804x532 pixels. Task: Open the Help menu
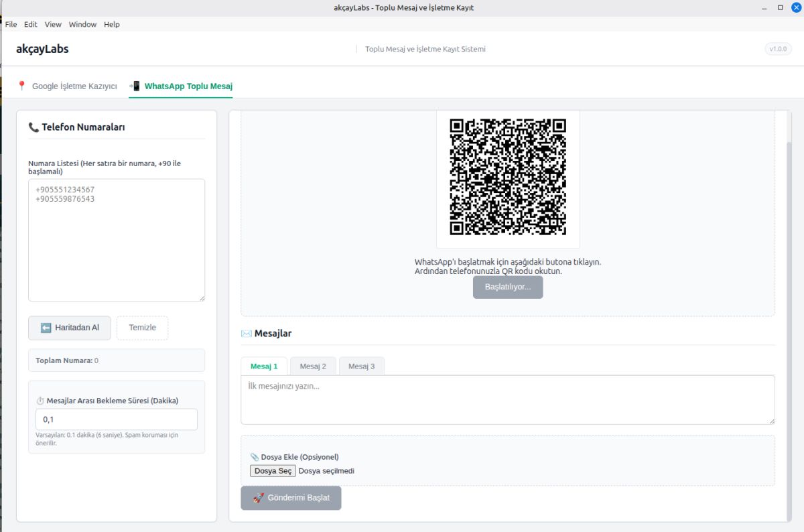point(112,24)
